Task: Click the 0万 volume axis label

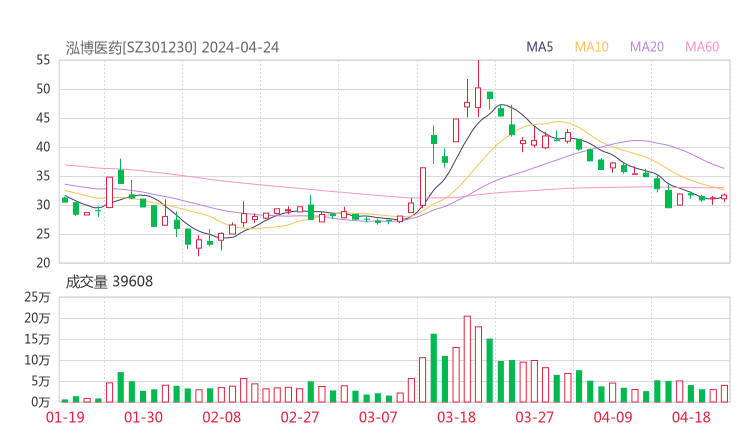Action: pyautogui.click(x=40, y=402)
